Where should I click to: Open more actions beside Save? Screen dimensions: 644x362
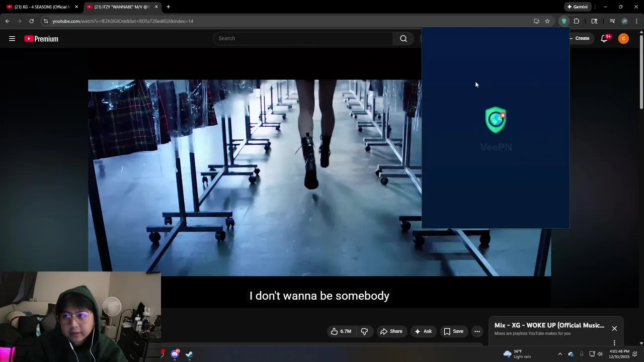click(477, 331)
